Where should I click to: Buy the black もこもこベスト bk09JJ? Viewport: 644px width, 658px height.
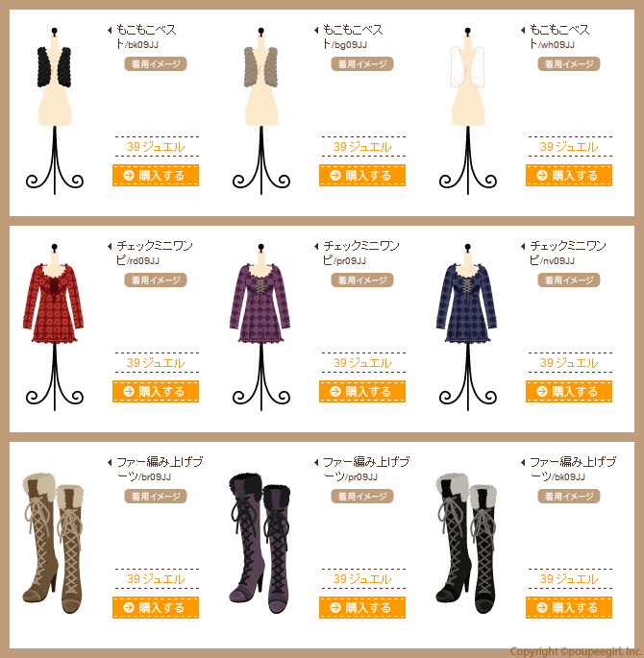coord(156,176)
